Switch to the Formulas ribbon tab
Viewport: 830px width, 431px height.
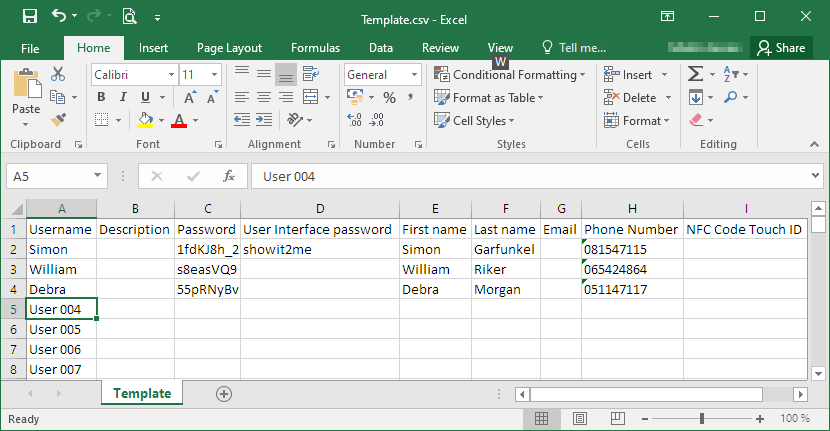315,48
